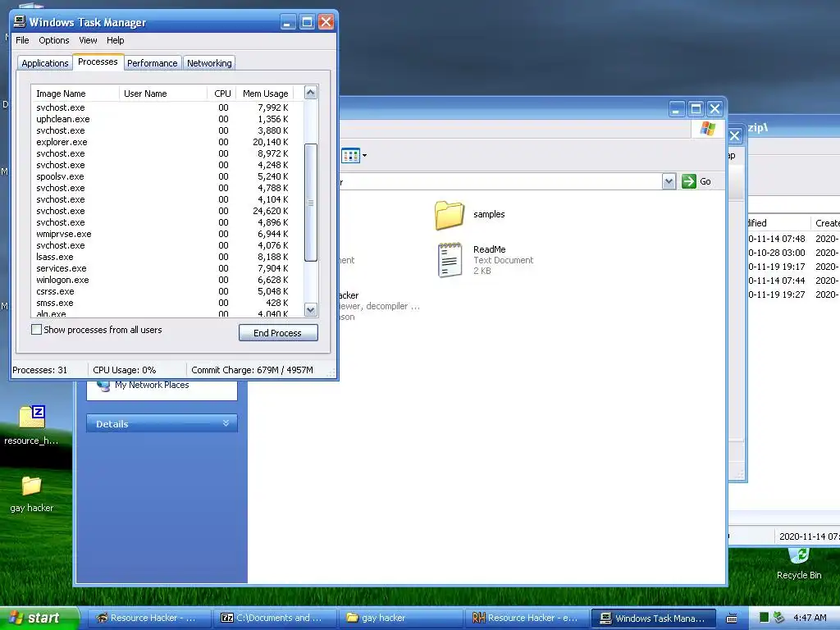Select the spoolsv.exe process row

coord(167,176)
